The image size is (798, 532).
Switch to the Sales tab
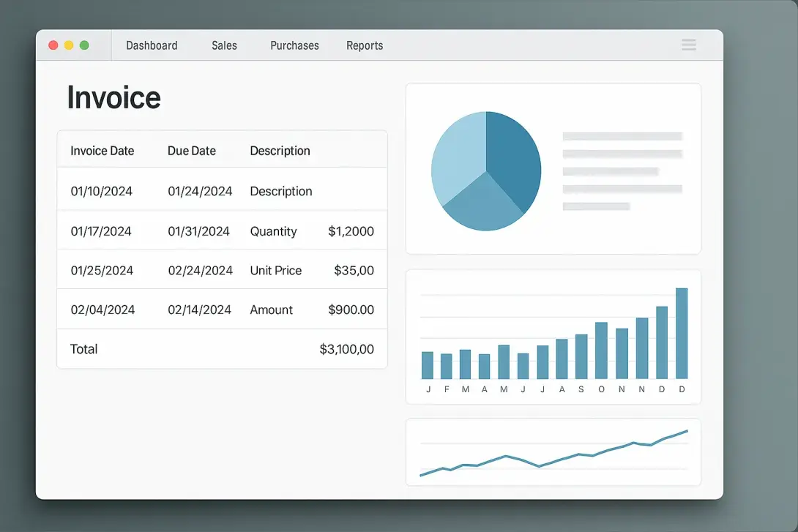click(224, 45)
